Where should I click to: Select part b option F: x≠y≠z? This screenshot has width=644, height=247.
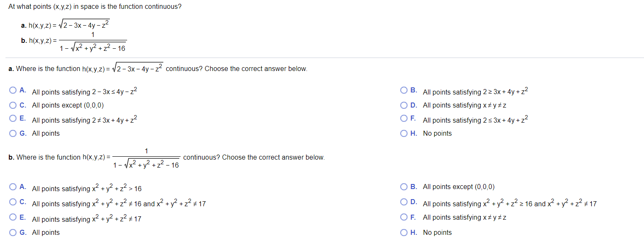(404, 217)
